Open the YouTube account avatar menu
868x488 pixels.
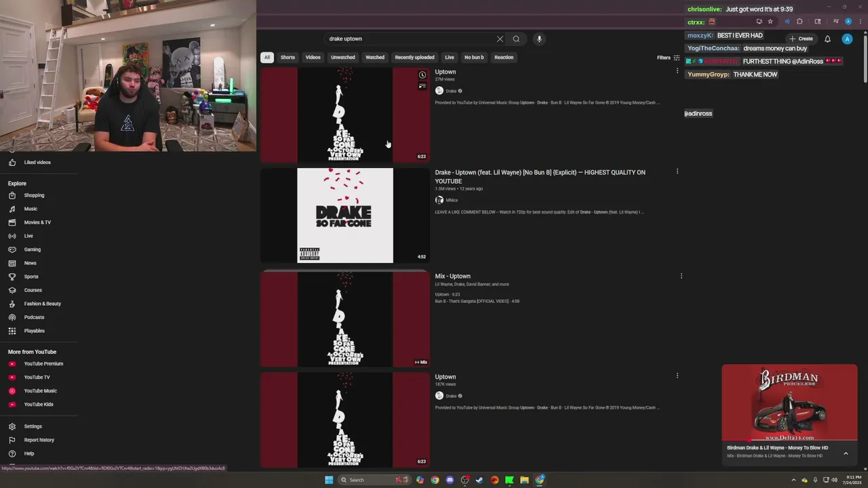click(847, 39)
